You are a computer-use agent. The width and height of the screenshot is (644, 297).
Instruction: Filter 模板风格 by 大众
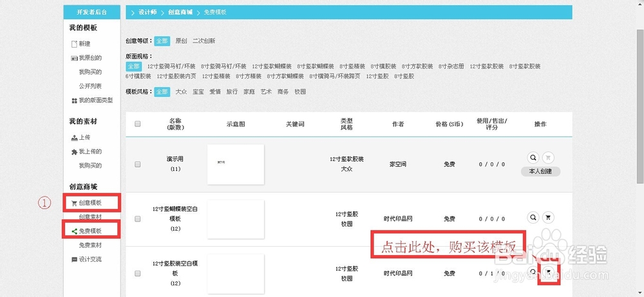181,92
